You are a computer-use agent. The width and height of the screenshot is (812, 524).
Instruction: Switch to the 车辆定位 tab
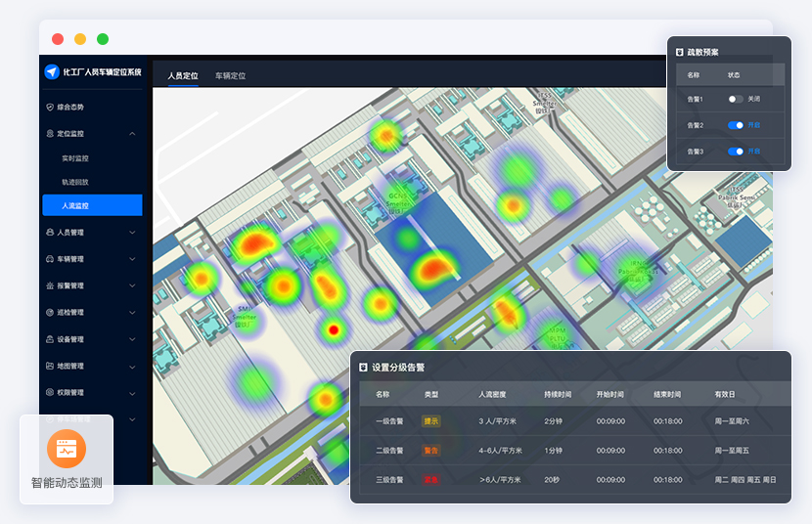230,75
